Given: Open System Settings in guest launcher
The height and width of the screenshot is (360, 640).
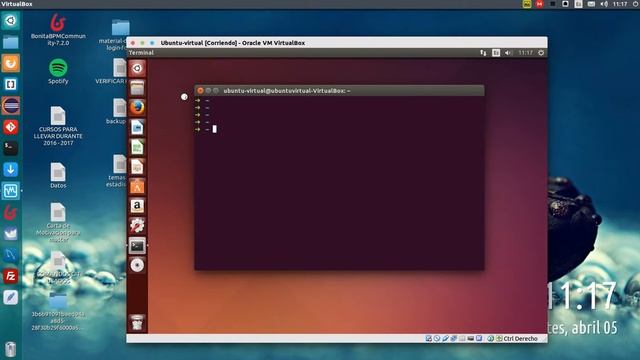Looking at the screenshot, I should click(x=137, y=225).
